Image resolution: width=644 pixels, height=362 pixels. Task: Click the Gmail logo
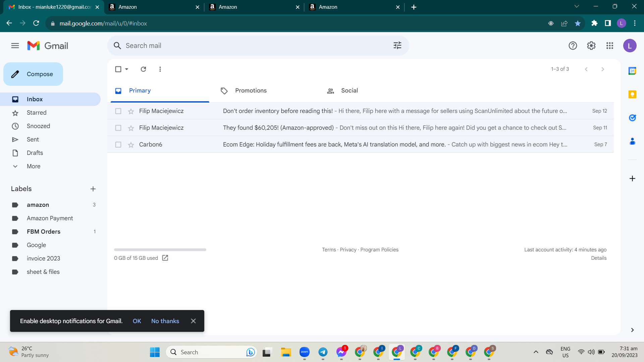[x=48, y=46]
